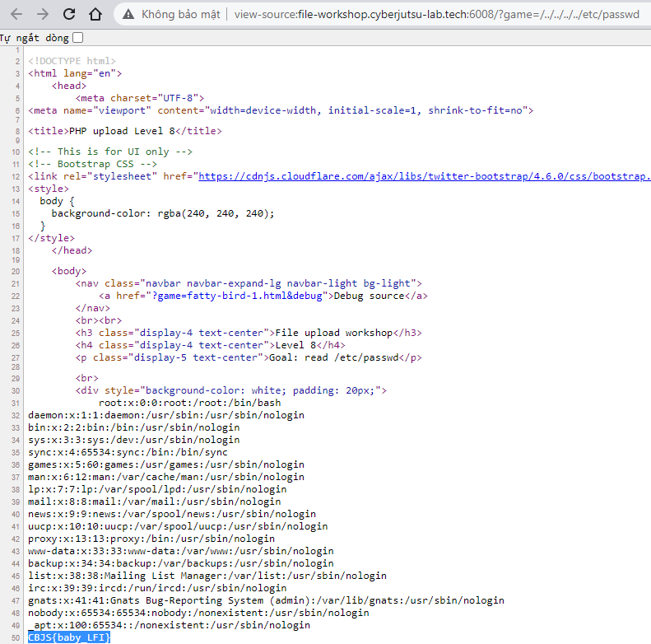Click the sys:x:3:3 passwd line
Viewport: 651px width, 644px height.
pyautogui.click(x=133, y=440)
